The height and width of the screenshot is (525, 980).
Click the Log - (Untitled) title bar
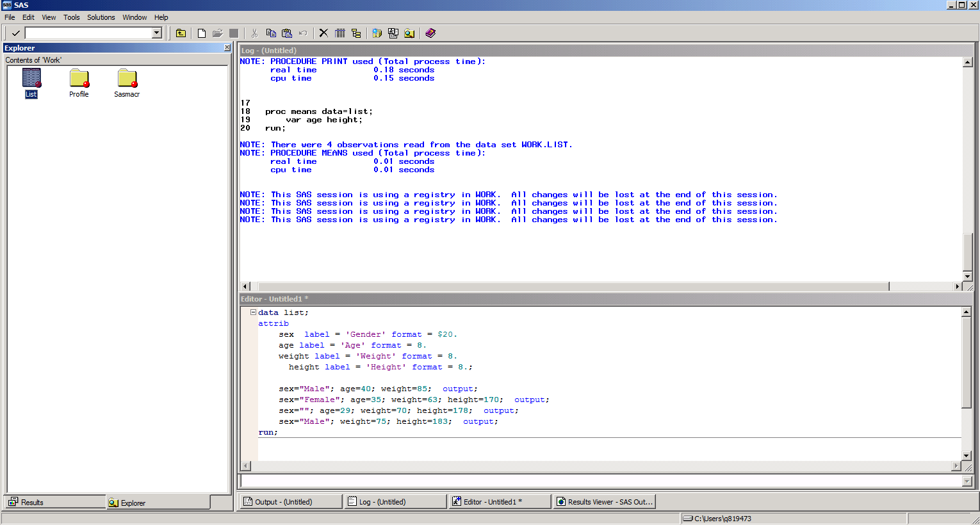(606, 51)
